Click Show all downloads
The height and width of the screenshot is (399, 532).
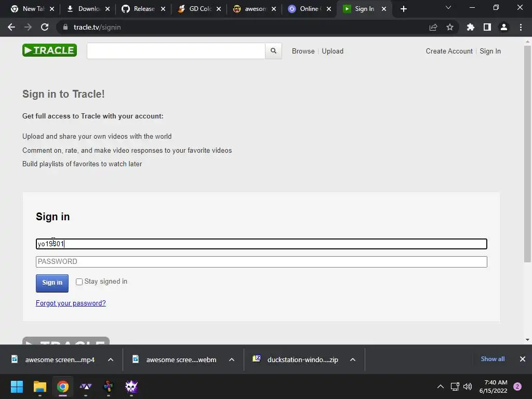click(493, 359)
